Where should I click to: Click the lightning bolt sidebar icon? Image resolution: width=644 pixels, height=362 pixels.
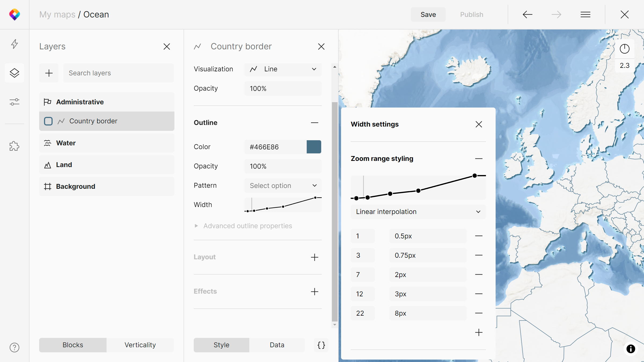tap(14, 44)
